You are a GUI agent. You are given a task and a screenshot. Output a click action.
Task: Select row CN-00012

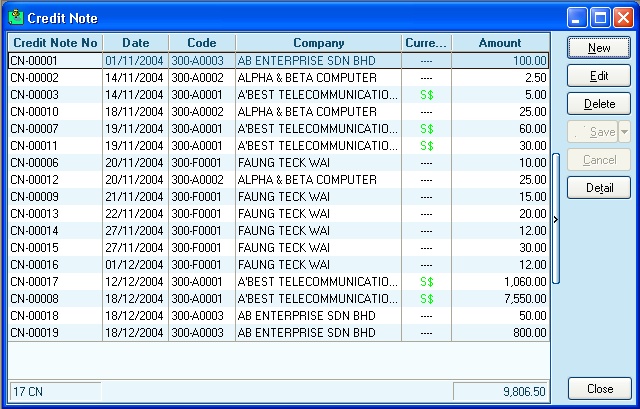click(278, 180)
